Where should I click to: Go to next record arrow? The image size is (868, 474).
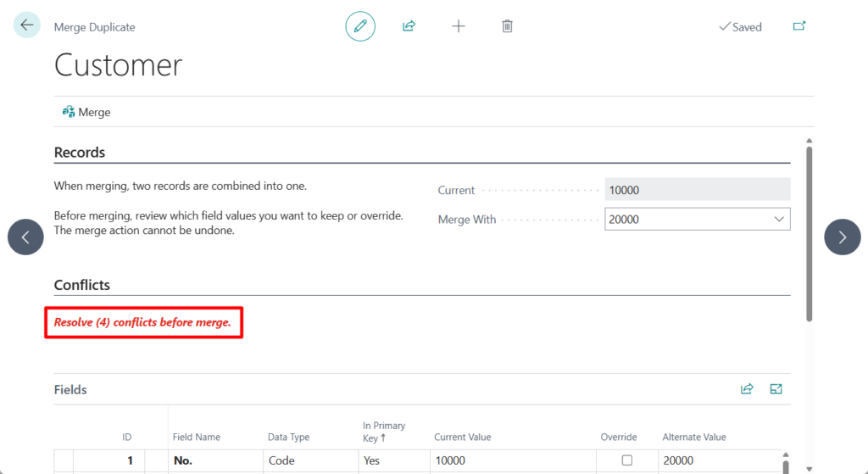click(842, 237)
